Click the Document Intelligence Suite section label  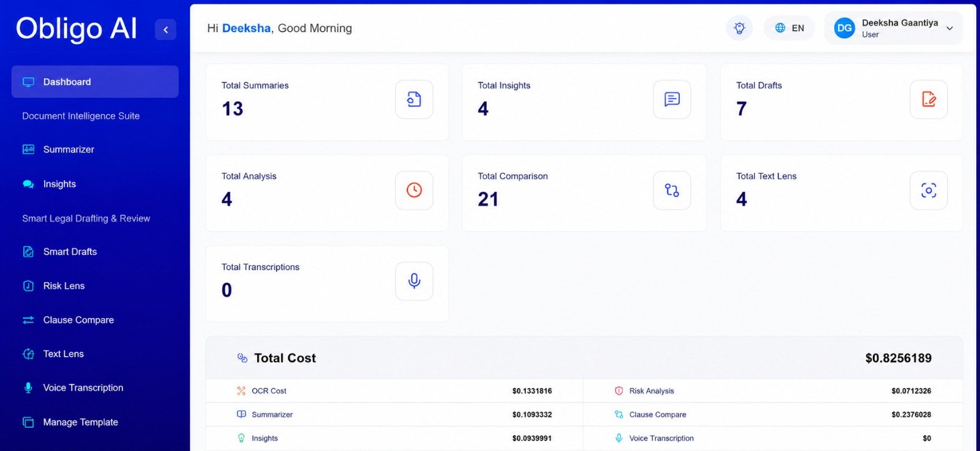tap(81, 116)
